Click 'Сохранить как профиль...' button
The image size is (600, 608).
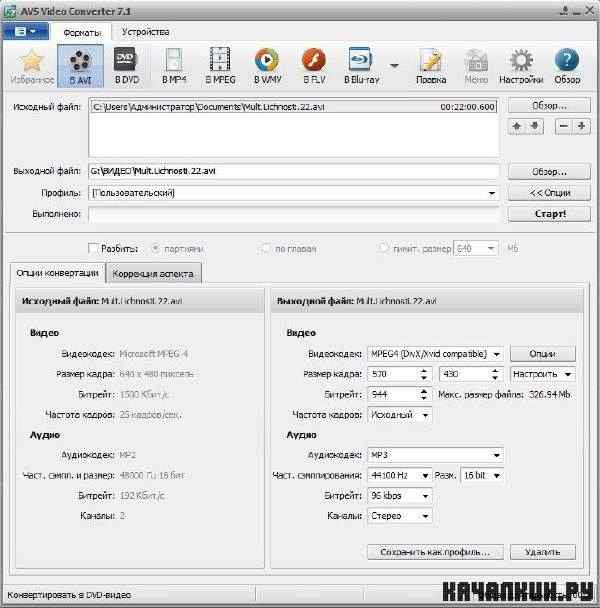pos(435,552)
